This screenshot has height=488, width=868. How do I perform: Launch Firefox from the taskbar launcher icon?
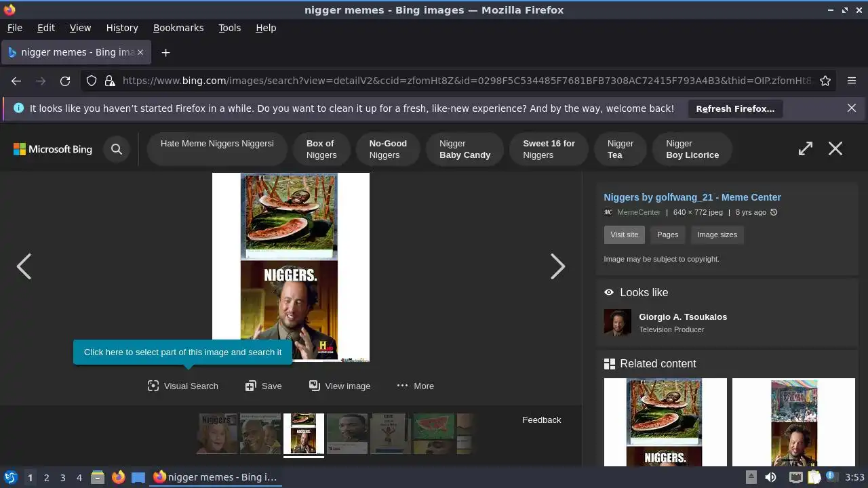(x=118, y=477)
